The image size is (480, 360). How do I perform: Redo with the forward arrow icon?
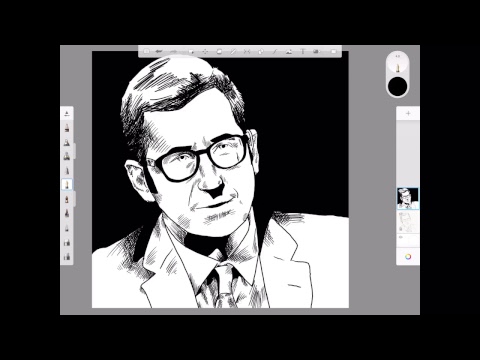(173, 51)
